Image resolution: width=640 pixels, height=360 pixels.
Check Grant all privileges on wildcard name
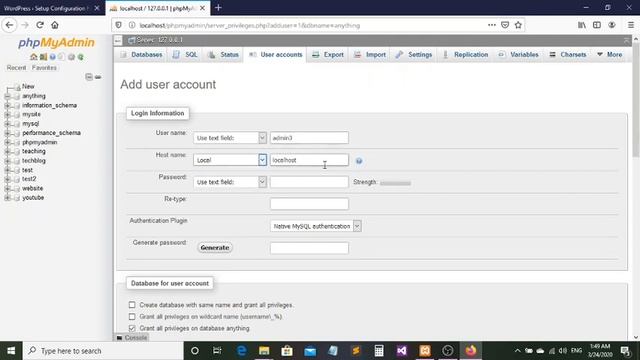click(132, 316)
